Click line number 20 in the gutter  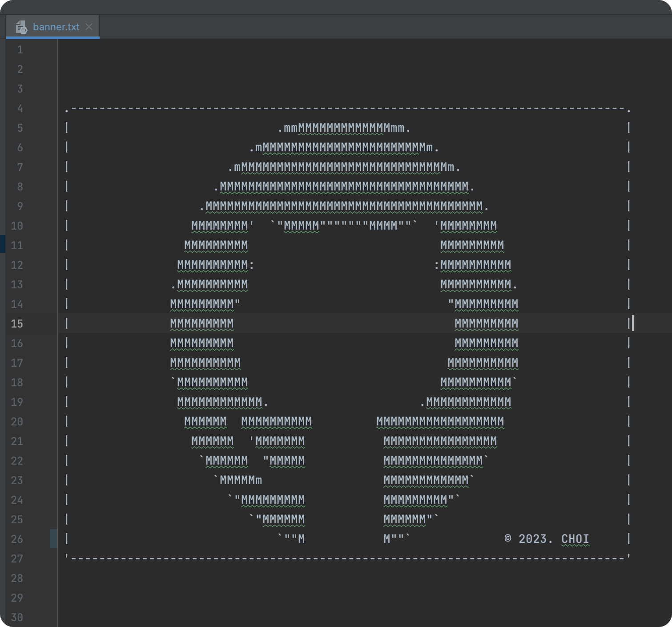17,421
